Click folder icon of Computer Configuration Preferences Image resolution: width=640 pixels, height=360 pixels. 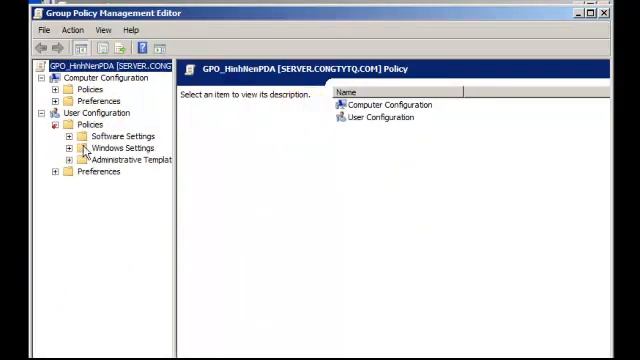(69, 101)
